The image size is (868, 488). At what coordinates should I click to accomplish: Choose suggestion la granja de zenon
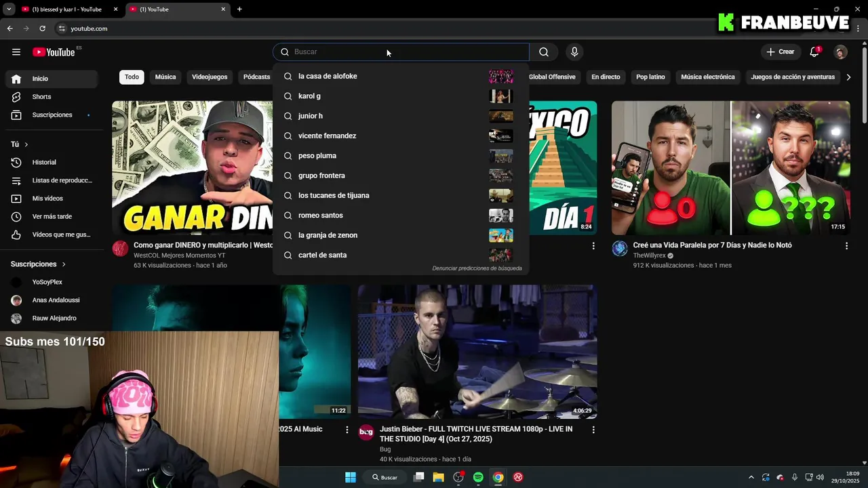coord(401,235)
